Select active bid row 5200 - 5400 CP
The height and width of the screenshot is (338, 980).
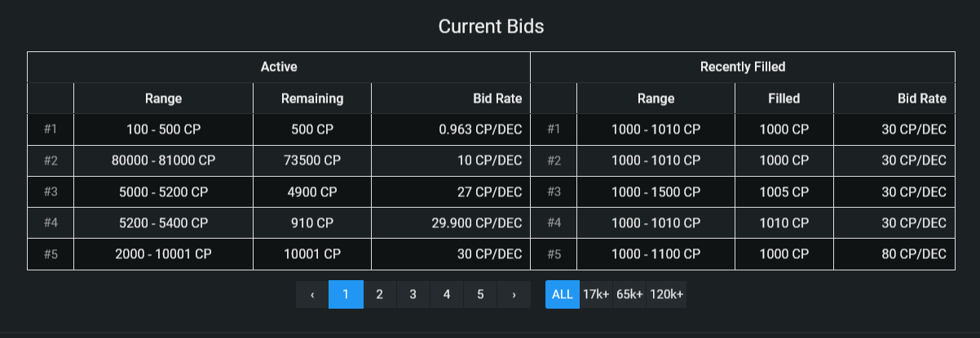pyautogui.click(x=279, y=222)
